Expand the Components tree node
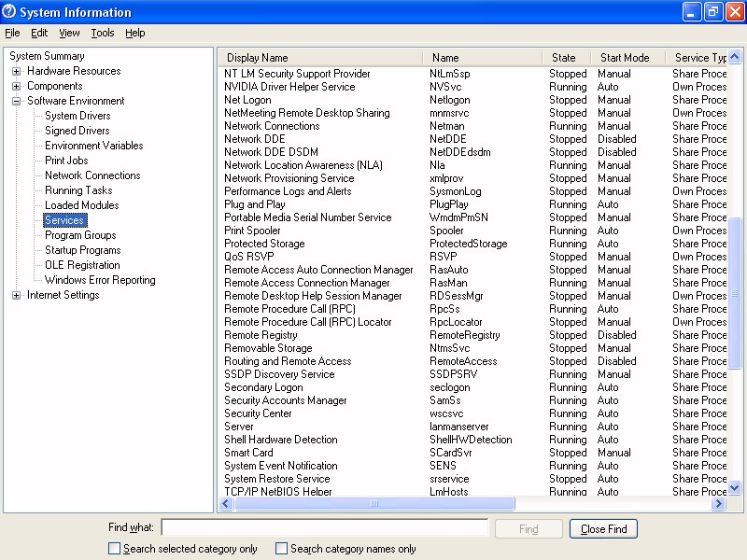 coord(17,86)
